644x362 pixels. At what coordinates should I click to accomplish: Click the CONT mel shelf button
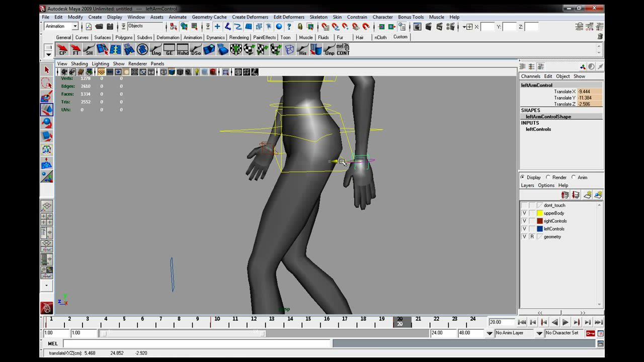click(343, 49)
